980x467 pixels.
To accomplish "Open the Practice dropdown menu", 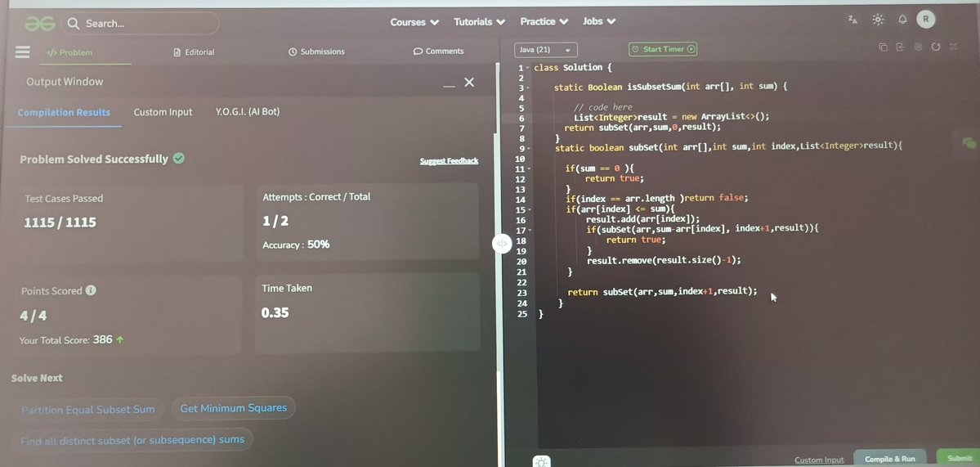I will coord(544,21).
